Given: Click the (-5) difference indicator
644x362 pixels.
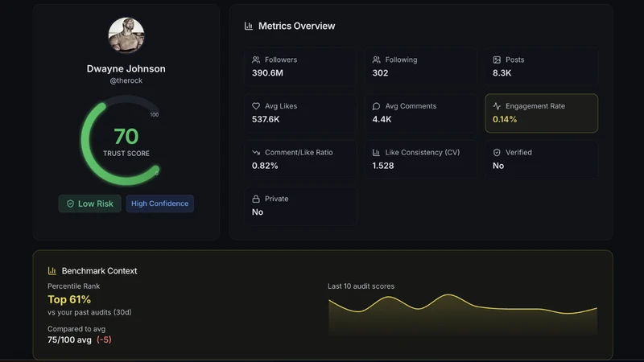Looking at the screenshot, I should tap(104, 339).
